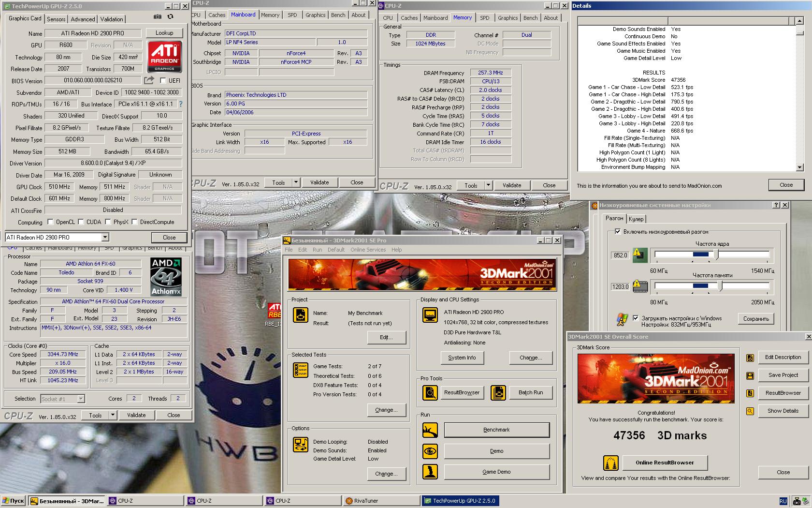Open Socket #1 selection dropdown
The image size is (812, 508).
(81, 399)
